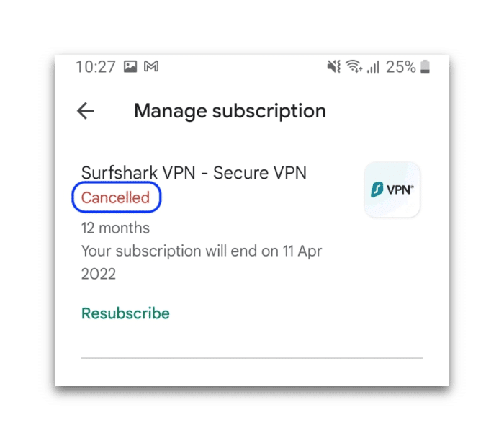The image size is (504, 441).
Task: Click the red Cancelled status label
Action: [115, 198]
